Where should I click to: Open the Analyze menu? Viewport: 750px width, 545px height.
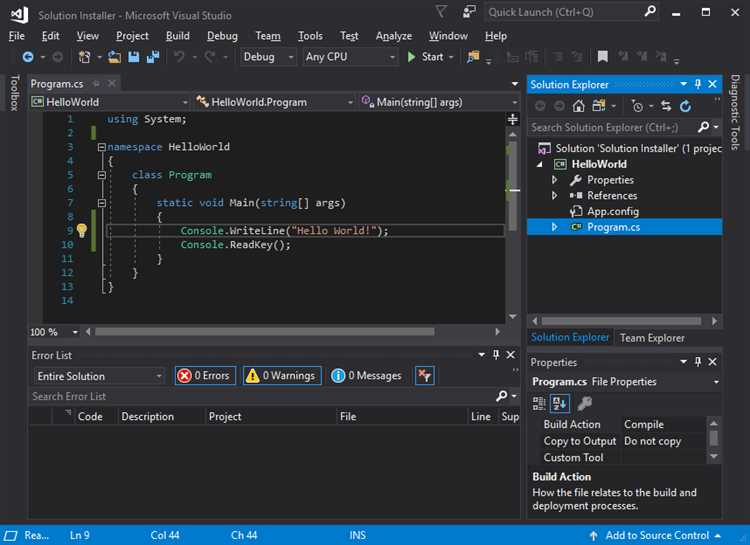[393, 36]
